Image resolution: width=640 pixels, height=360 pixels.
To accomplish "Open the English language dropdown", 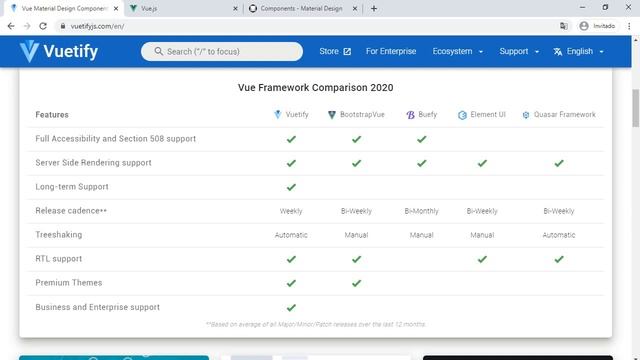I will tap(579, 51).
